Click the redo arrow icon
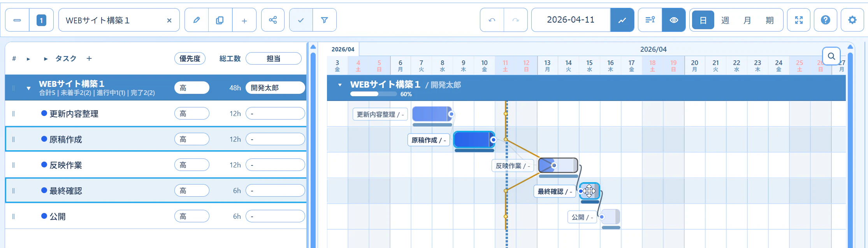The height and width of the screenshot is (248, 868). (x=516, y=20)
